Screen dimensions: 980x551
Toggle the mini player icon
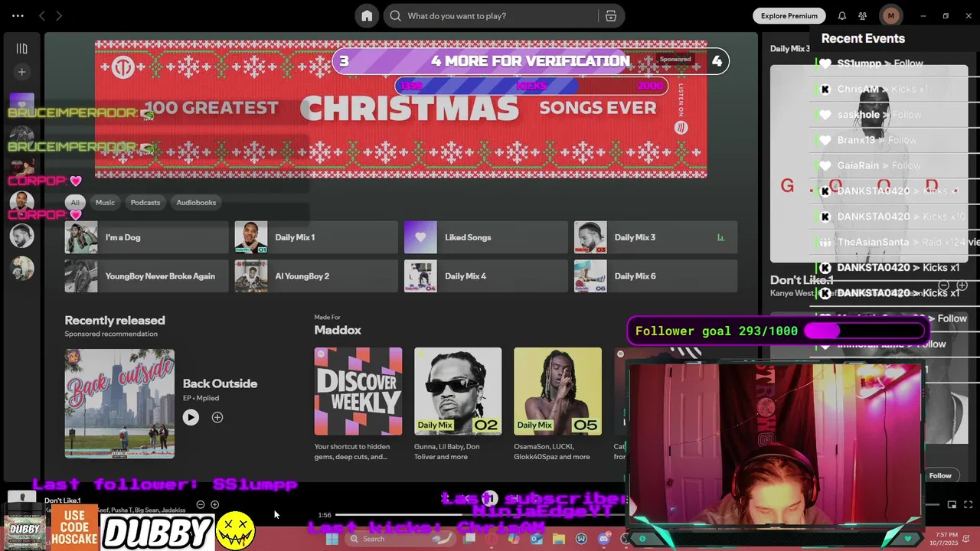952,505
